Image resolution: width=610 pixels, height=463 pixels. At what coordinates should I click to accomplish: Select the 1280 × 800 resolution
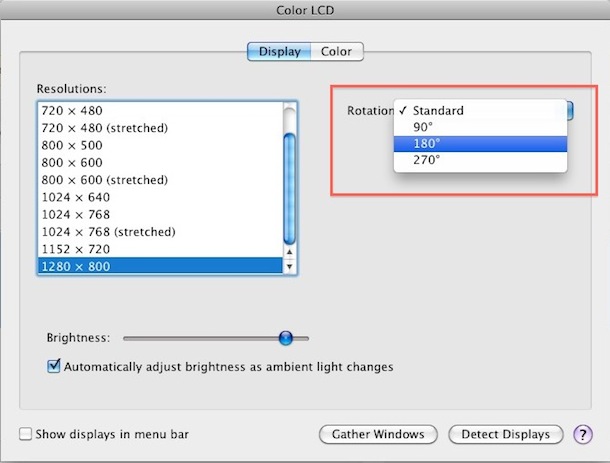[161, 266]
